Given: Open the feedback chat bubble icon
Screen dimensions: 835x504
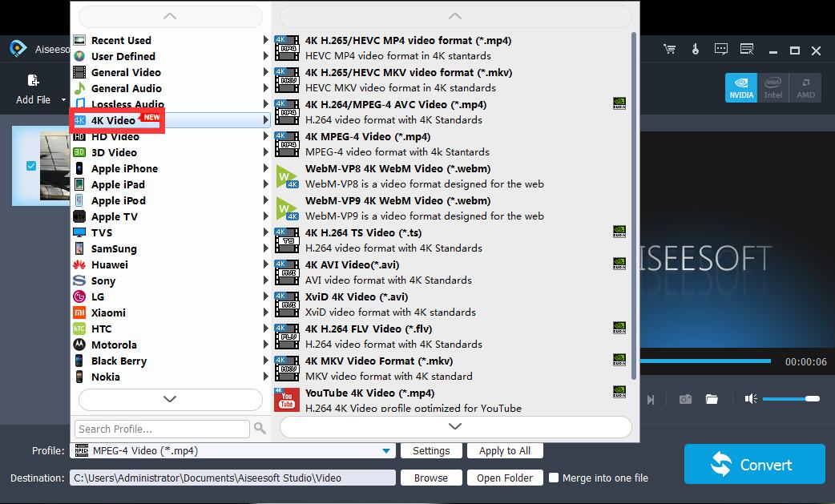Looking at the screenshot, I should click(x=721, y=50).
